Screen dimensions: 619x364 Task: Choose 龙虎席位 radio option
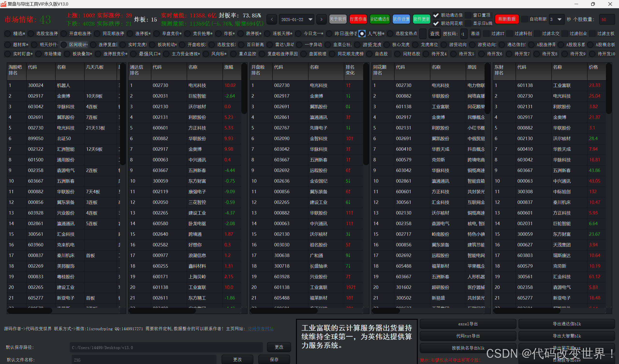click(415, 45)
